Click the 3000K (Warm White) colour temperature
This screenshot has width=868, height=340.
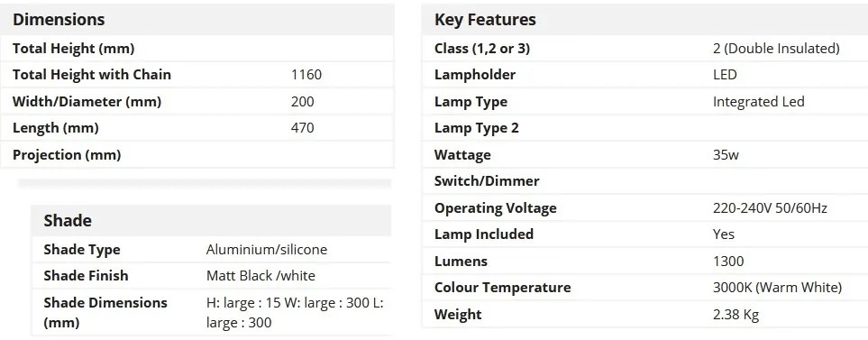(x=777, y=288)
